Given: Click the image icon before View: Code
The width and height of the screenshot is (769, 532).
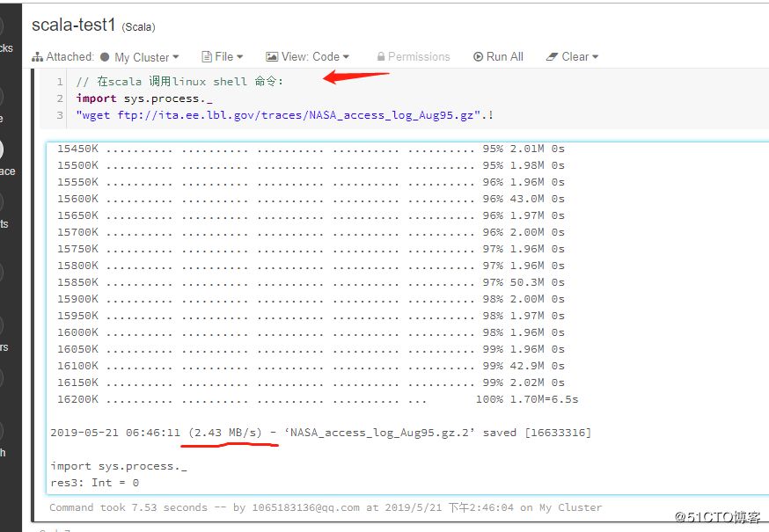Looking at the screenshot, I should click(272, 57).
